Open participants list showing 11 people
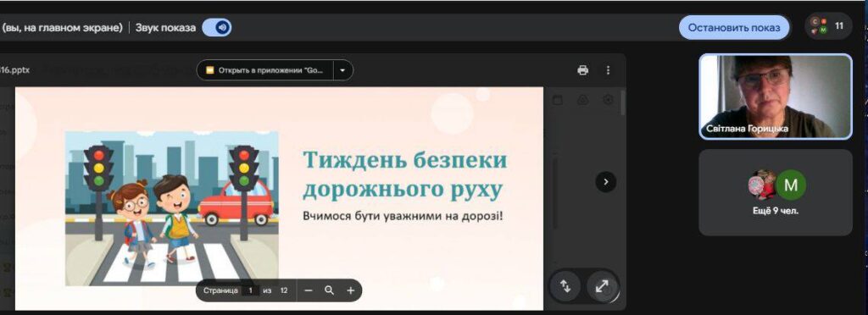868x315 pixels. [x=827, y=26]
